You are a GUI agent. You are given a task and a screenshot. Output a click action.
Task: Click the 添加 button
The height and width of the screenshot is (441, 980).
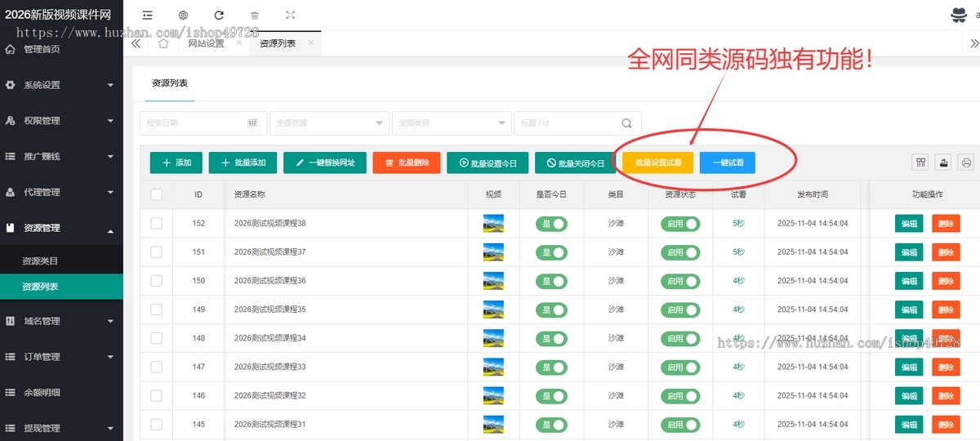[x=176, y=163]
